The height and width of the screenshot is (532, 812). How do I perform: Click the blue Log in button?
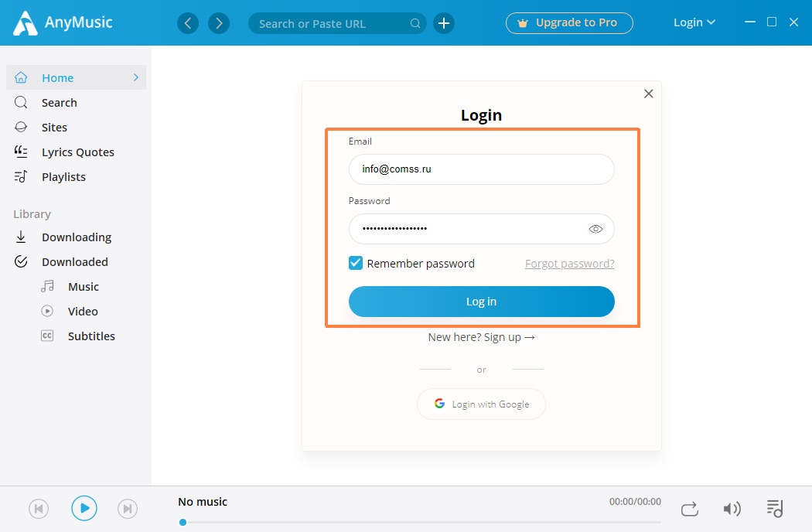point(482,302)
